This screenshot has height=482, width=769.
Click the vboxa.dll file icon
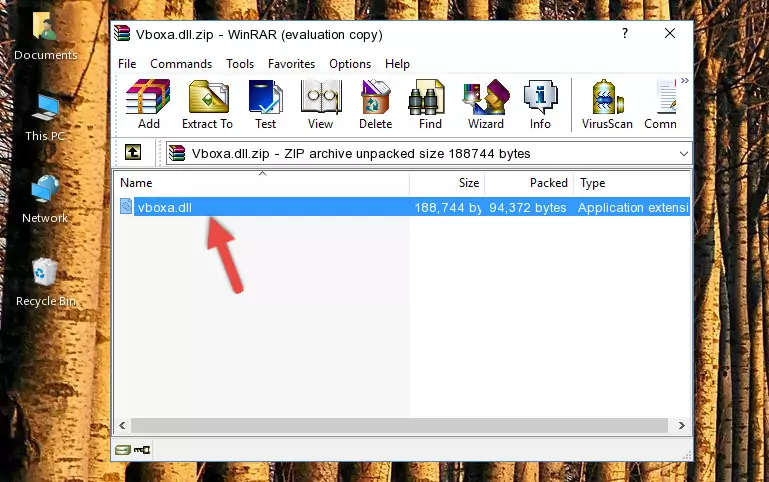126,206
